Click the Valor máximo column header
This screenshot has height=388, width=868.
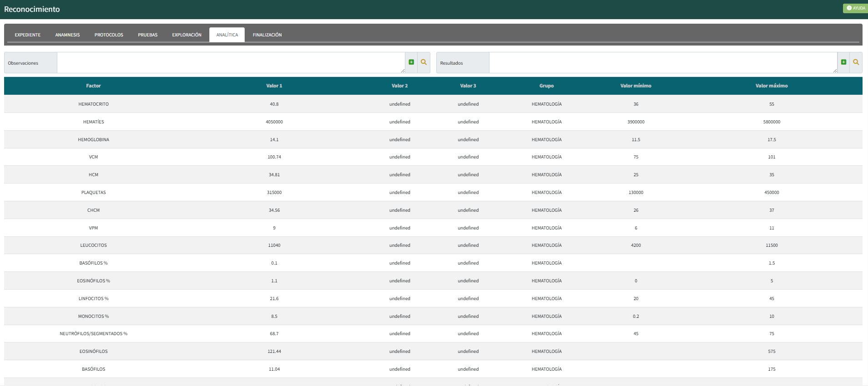[772, 86]
